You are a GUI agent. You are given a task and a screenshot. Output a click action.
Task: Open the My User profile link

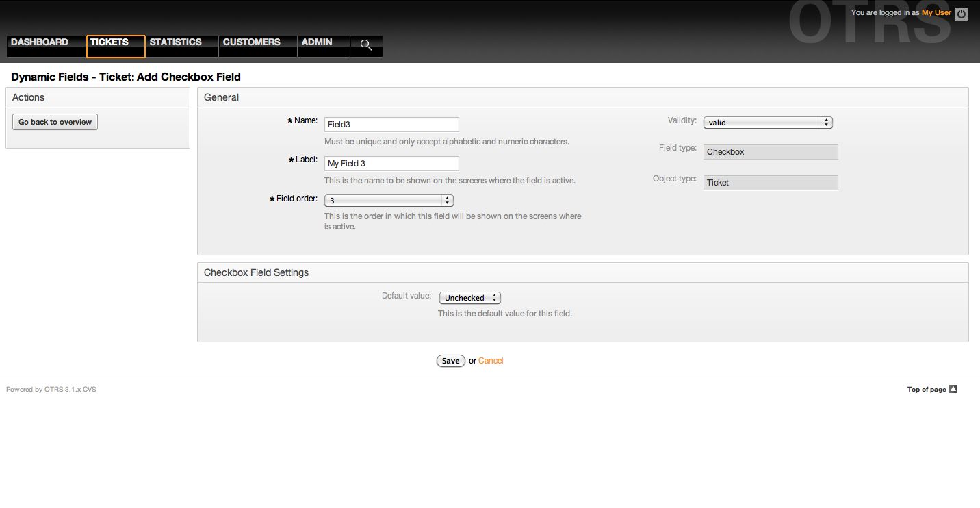click(x=936, y=13)
